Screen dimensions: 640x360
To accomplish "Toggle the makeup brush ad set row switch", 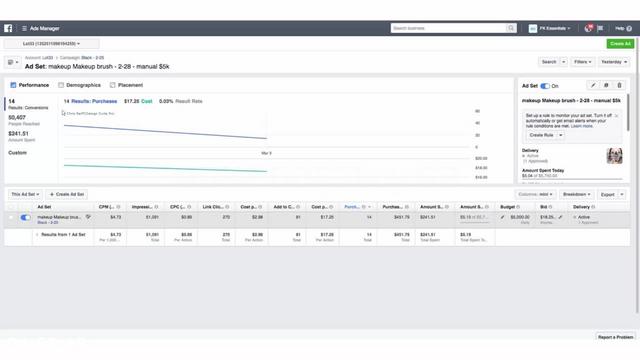I will (x=25, y=218).
